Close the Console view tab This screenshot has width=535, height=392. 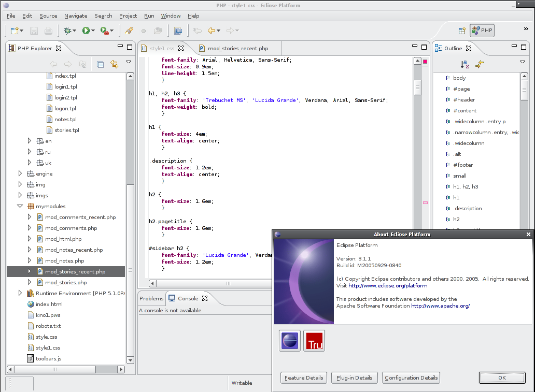tap(205, 298)
